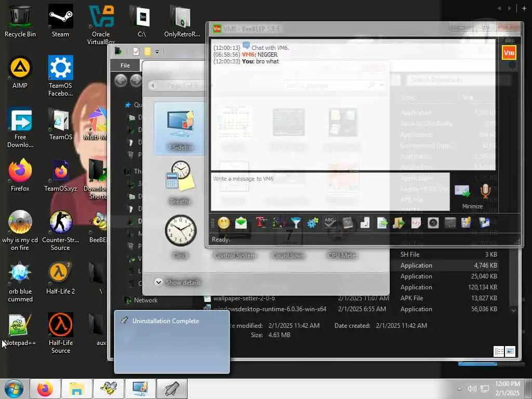Click the Uninstallation Complete notification
This screenshot has height=399, width=532.
pyautogui.click(x=171, y=341)
